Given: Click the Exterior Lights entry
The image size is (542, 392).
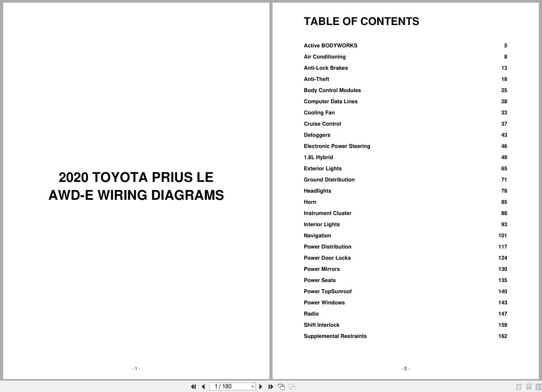Looking at the screenshot, I should click(323, 169).
